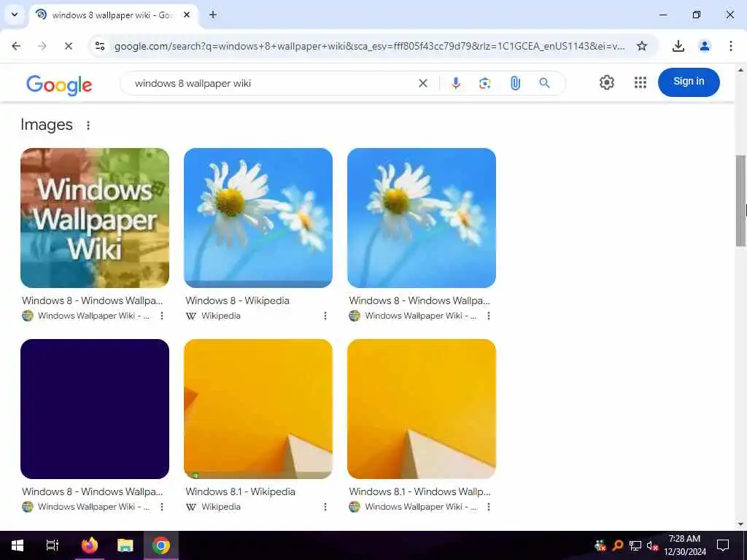The width and height of the screenshot is (747, 560).
Task: Open Google quick settings gear
Action: point(606,82)
